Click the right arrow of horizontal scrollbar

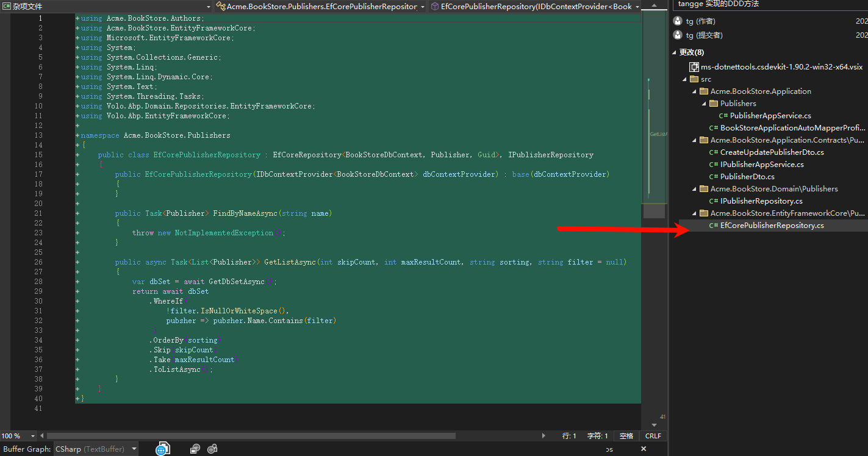(544, 436)
